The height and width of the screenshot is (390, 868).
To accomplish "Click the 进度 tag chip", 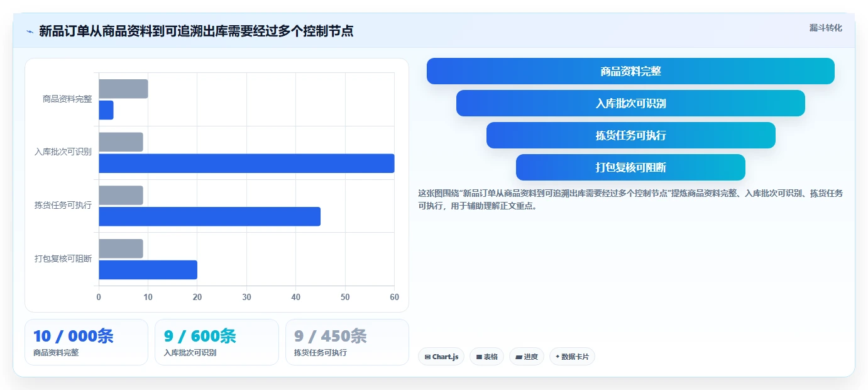I will tap(527, 357).
